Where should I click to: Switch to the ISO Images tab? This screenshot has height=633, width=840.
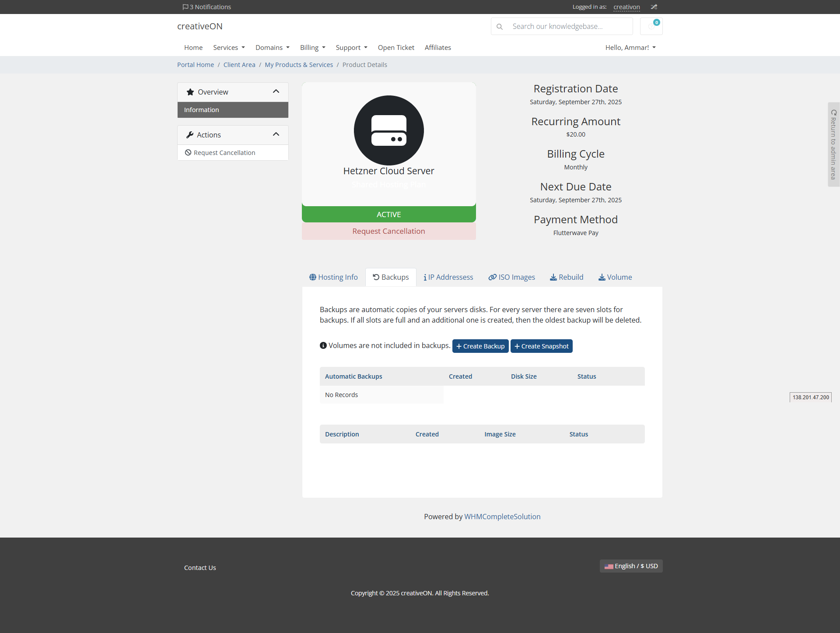click(511, 277)
